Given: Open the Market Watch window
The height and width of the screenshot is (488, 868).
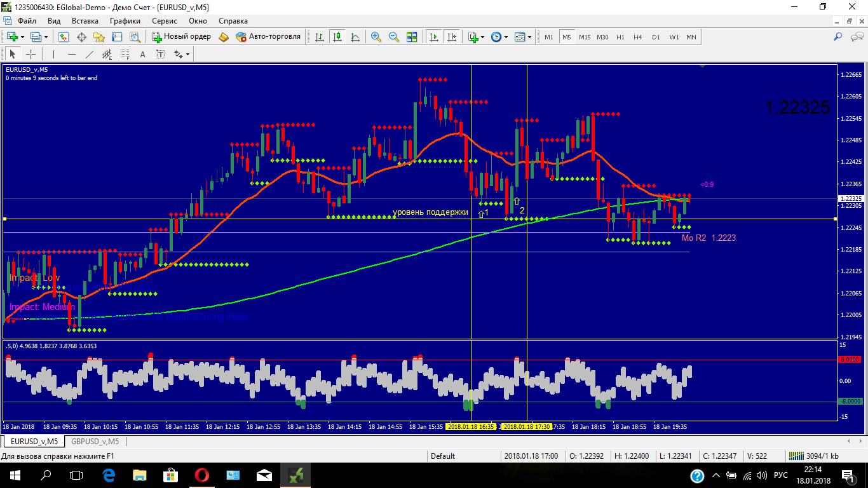Looking at the screenshot, I should click(x=64, y=37).
